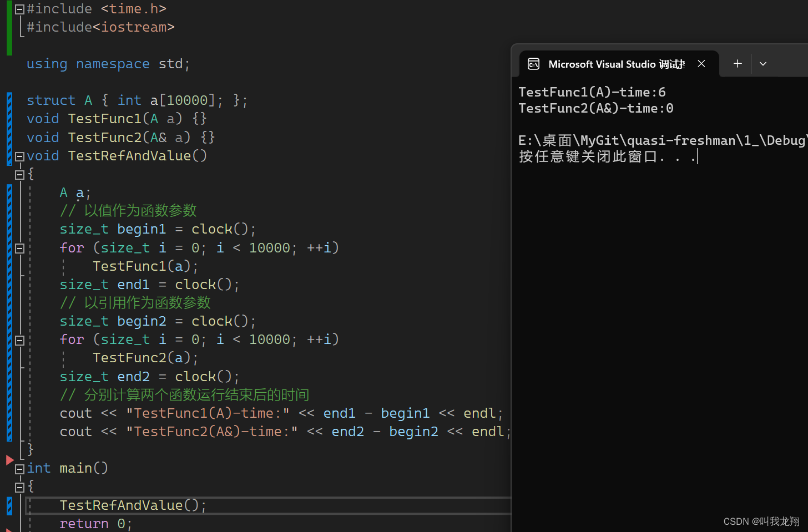Click the cout line printing end2 - begin2

point(285,432)
